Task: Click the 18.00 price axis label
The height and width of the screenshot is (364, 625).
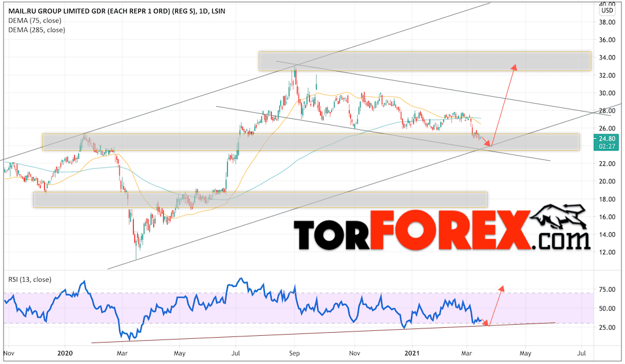Action: tap(607, 199)
